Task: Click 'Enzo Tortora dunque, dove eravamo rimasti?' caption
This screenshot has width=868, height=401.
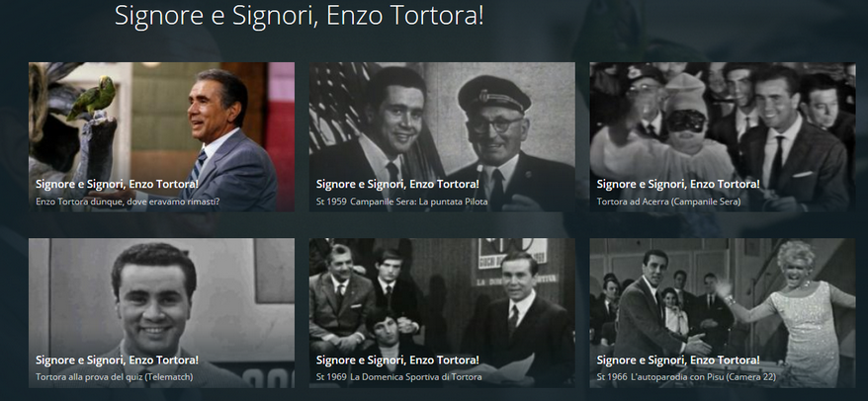Action: tap(128, 201)
